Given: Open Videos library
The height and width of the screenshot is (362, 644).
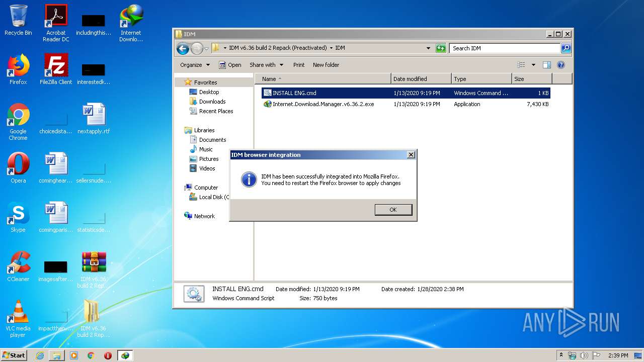Looking at the screenshot, I should coord(207,168).
